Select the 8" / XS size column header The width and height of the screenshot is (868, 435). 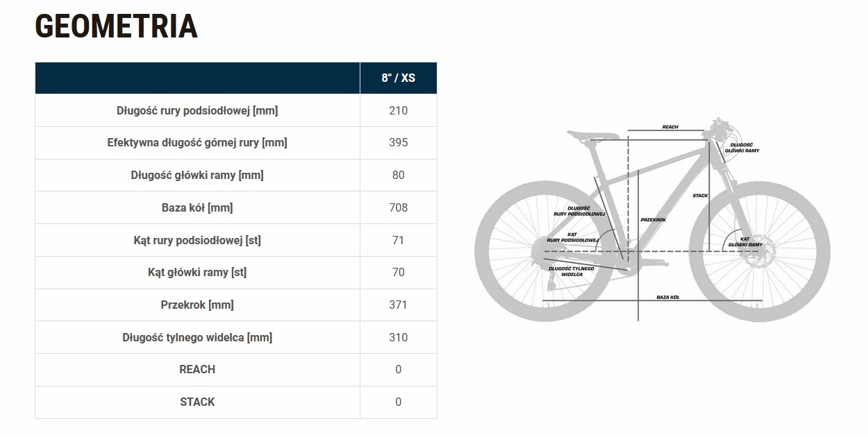click(398, 78)
